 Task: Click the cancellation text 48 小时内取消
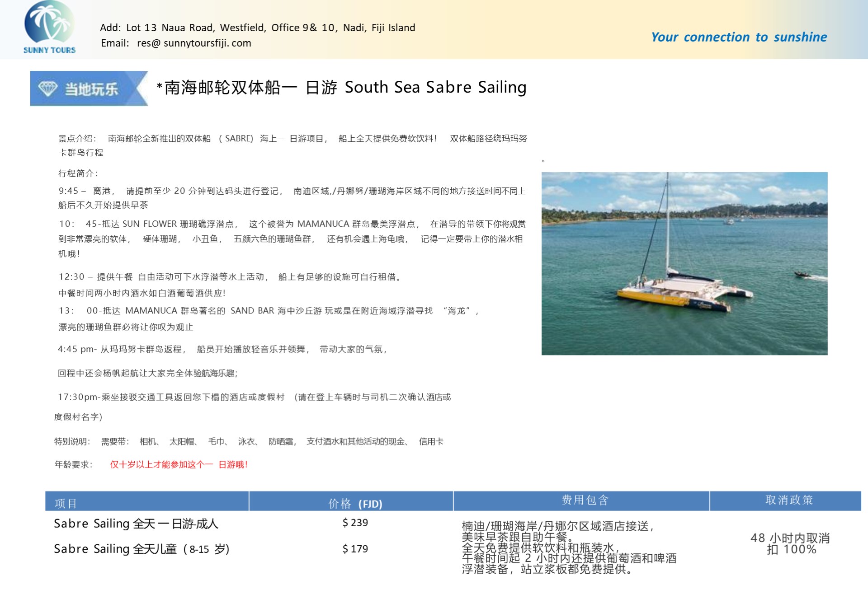[x=790, y=538]
